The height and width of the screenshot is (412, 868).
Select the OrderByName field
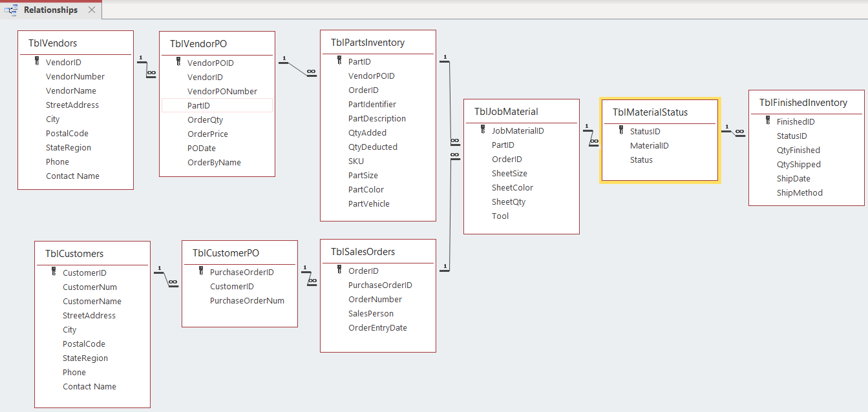214,162
